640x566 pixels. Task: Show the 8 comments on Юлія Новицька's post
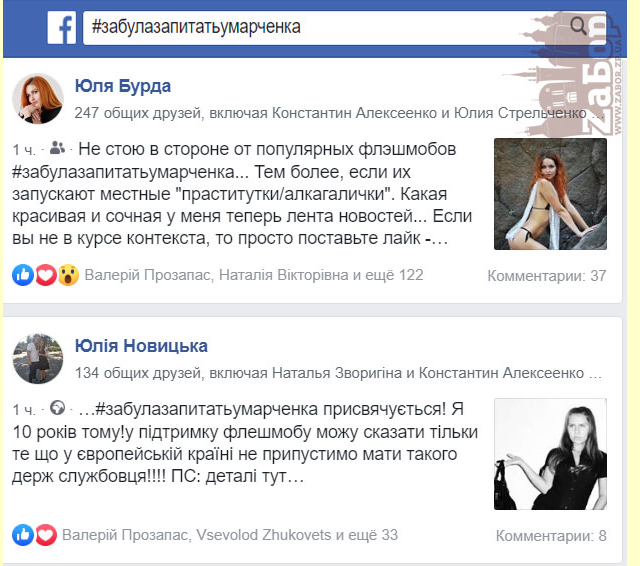click(551, 536)
